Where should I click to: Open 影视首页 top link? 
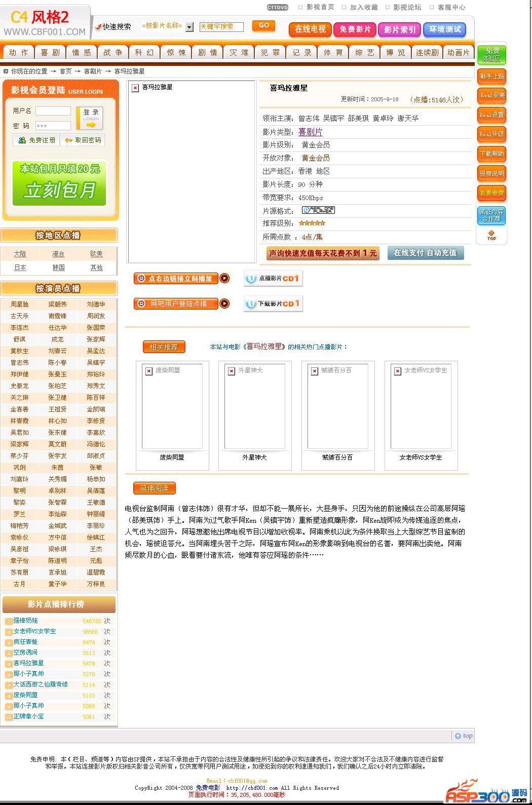coord(320,7)
